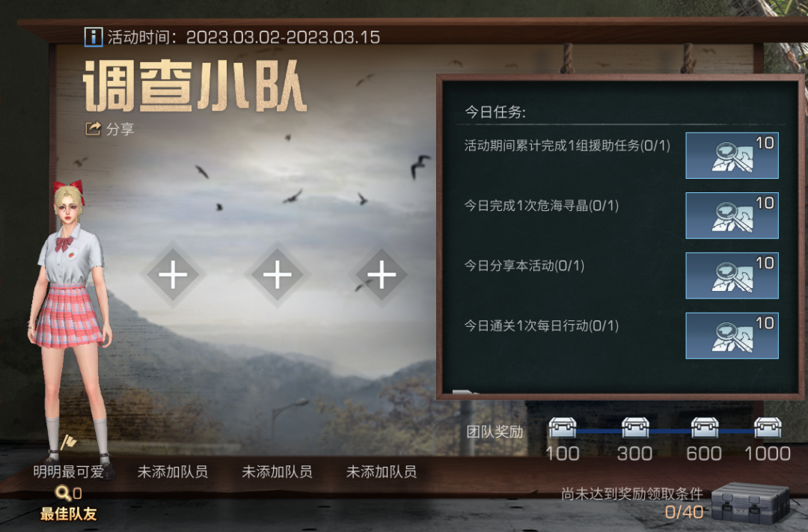Open the 300-point team reward chest
808x532 pixels.
click(x=635, y=428)
